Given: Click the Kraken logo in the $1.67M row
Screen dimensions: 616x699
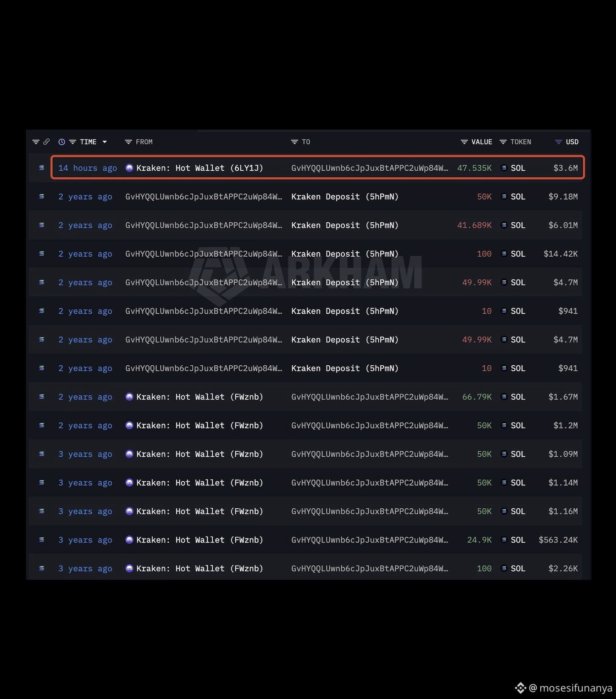Looking at the screenshot, I should pos(129,396).
